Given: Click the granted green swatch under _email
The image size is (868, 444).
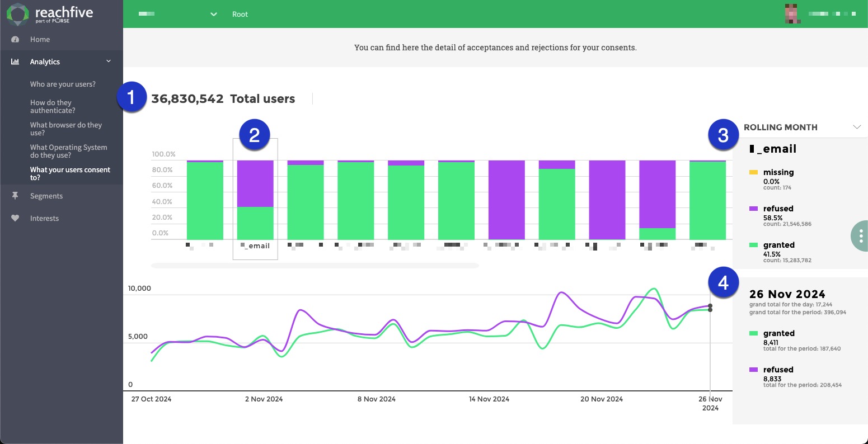Looking at the screenshot, I should [x=753, y=245].
